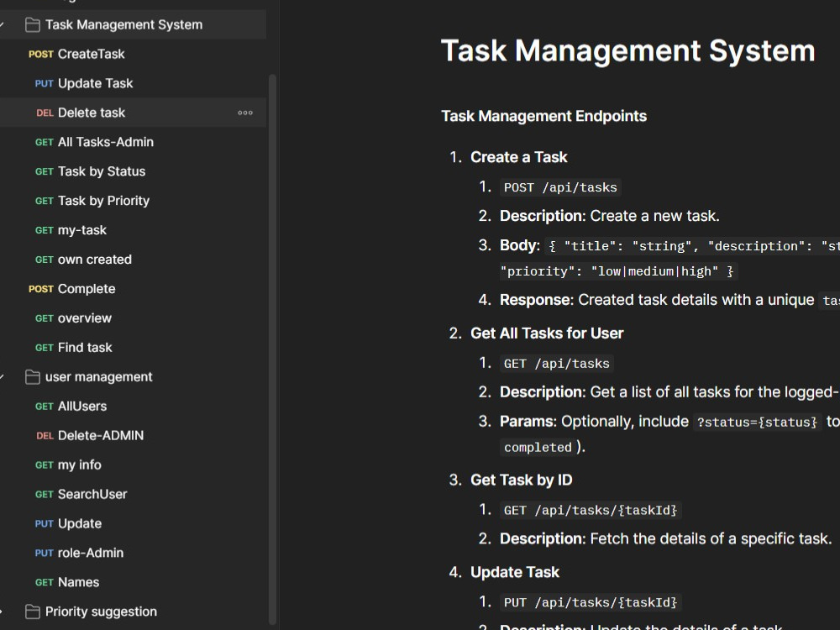Click the Task Management Endpoints heading

543,116
